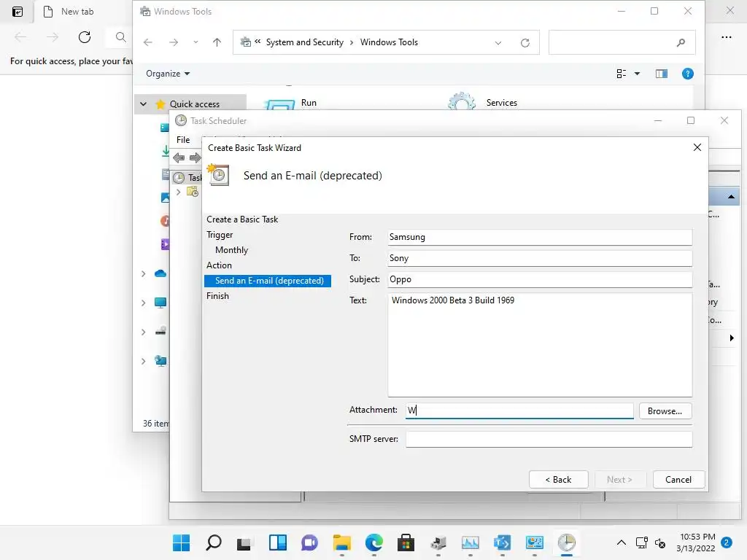747x560 pixels.
Task: Click Task Scheduler's back arrow toolbar icon
Action: 179,157
